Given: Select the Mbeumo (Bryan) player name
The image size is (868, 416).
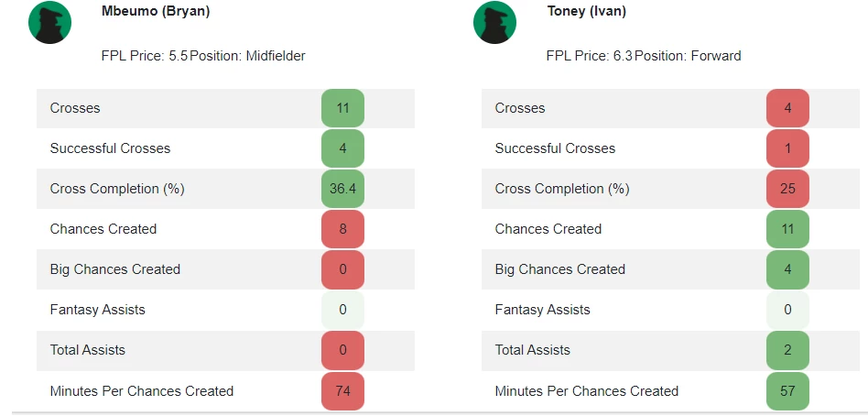Looking at the screenshot, I should pos(156,11).
